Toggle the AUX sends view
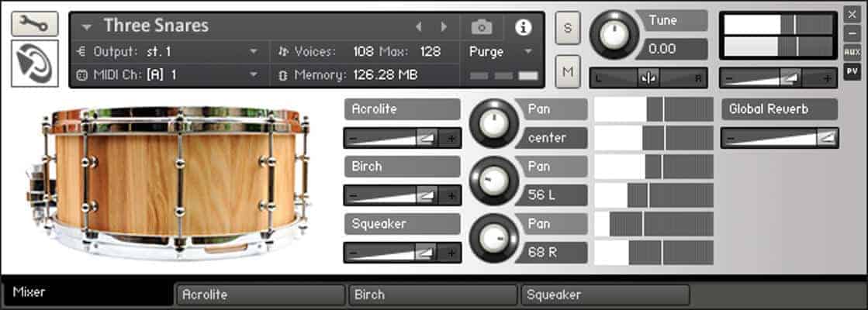 pyautogui.click(x=852, y=53)
